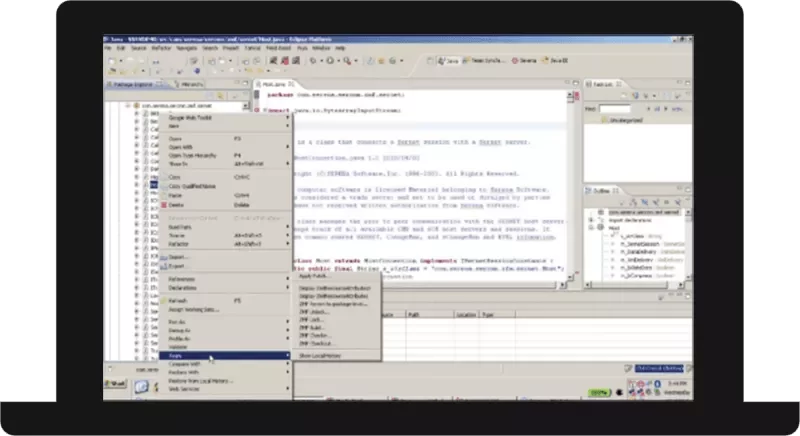Click the Uncategorized folder in Task List

[x=622, y=118]
